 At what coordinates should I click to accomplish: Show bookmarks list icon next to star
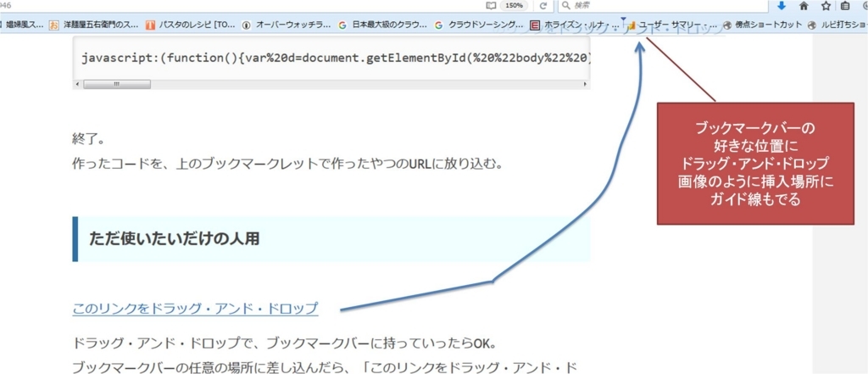[x=845, y=6]
